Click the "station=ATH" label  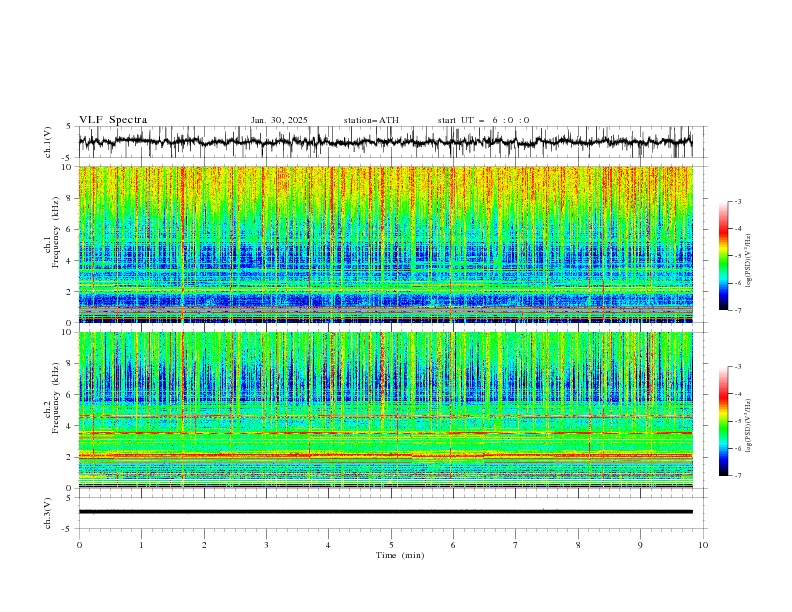371,120
